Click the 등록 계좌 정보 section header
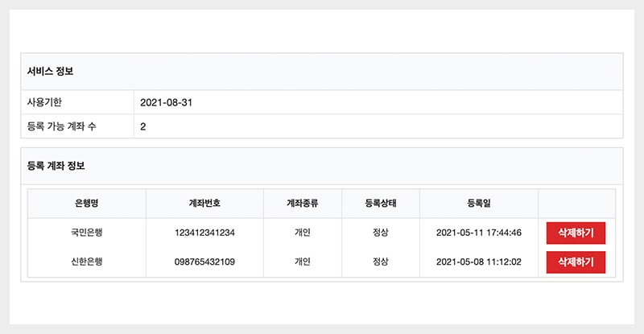The image size is (644, 334). (56, 167)
